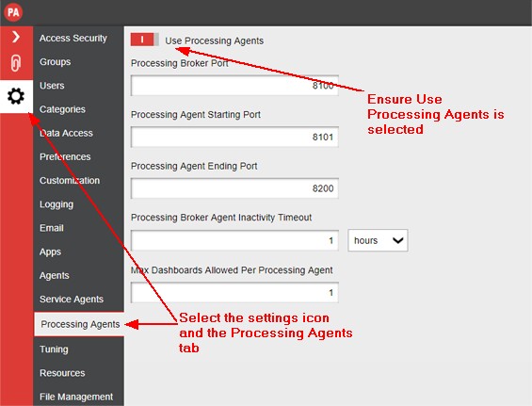Viewport: 532px width, 406px height.
Task: Select the settings gear icon
Action: (x=16, y=96)
